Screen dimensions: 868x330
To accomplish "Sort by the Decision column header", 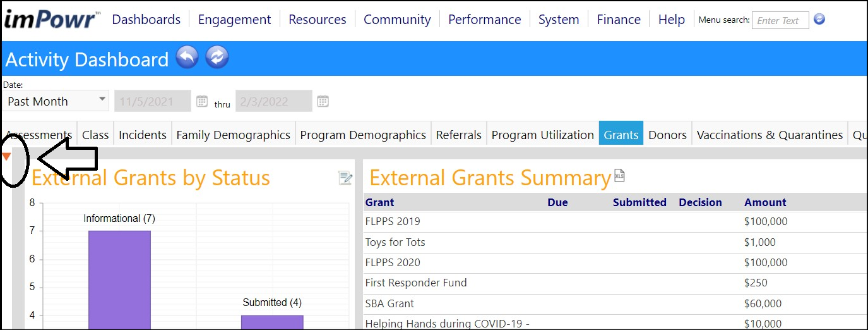I will pos(700,202).
